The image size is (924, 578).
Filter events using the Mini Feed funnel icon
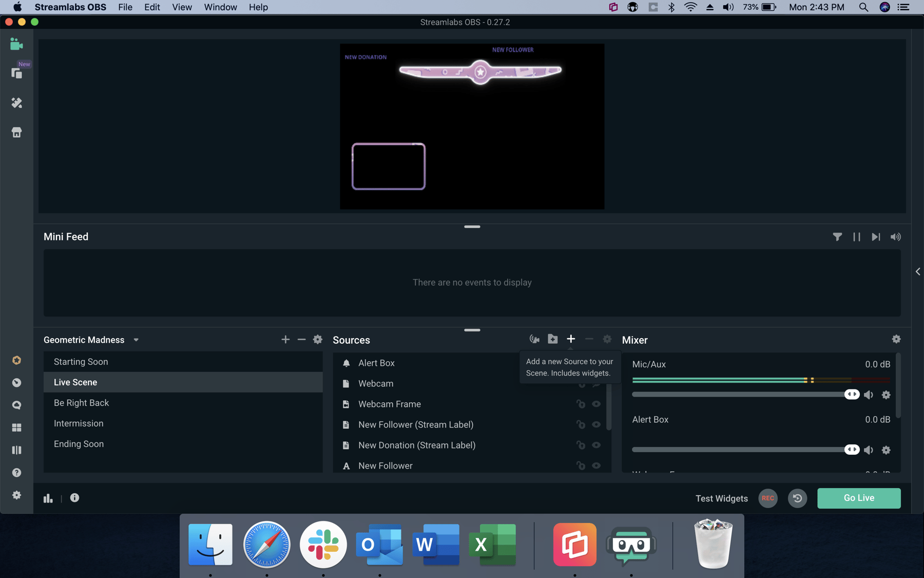838,237
